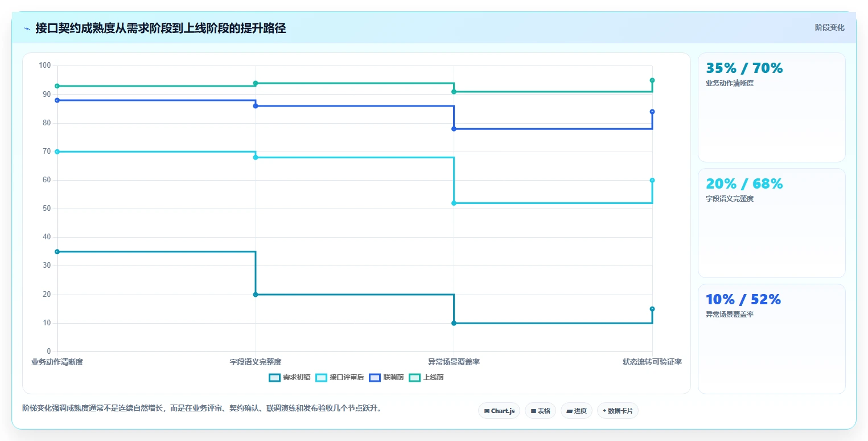Click the 字段语义完整度 label in the second card
This screenshot has height=441, width=868.
pos(730,199)
